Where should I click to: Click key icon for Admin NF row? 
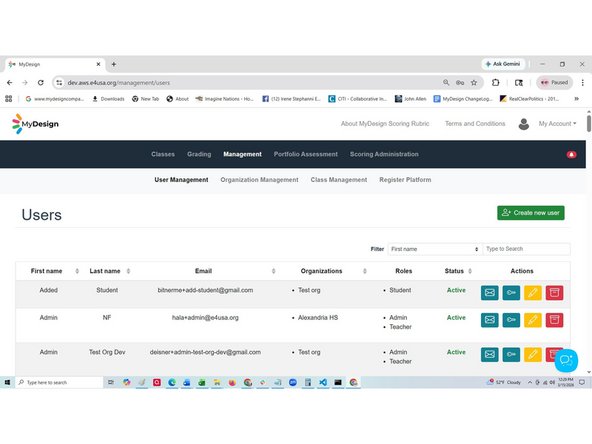[x=511, y=320]
